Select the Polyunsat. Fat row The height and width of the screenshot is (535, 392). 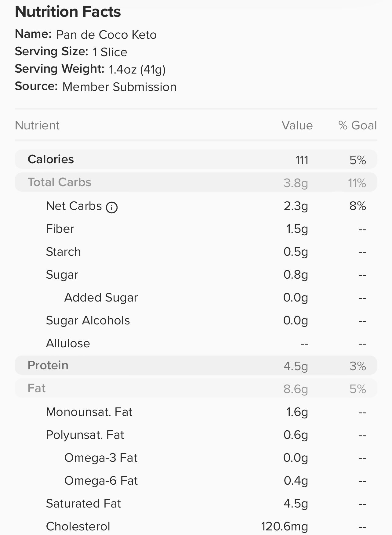click(x=196, y=435)
